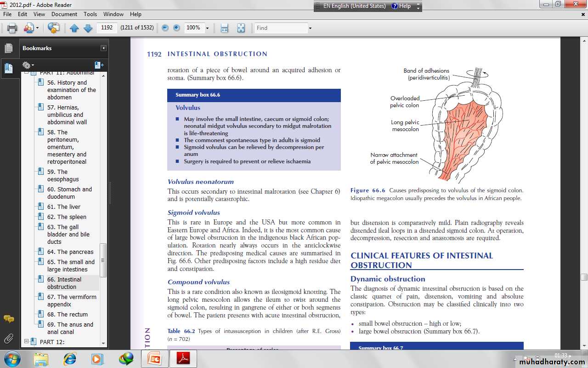Open the zoom percentage dropdown

pos(207,28)
